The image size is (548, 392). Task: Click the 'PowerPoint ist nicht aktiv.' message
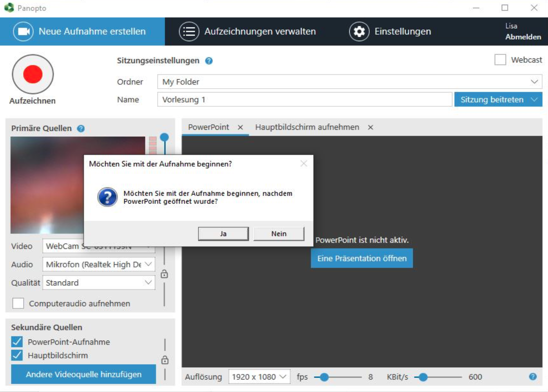tap(362, 240)
